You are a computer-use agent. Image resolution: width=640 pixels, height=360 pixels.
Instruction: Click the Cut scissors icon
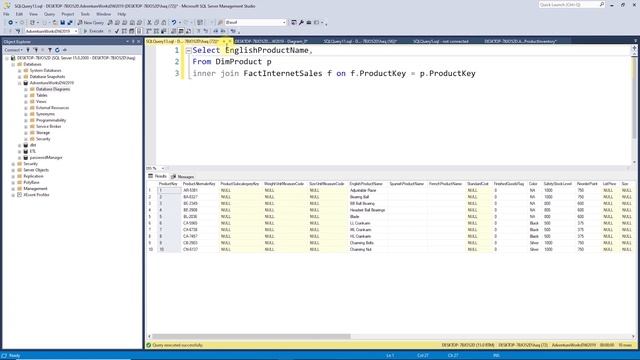pyautogui.click(x=149, y=22)
